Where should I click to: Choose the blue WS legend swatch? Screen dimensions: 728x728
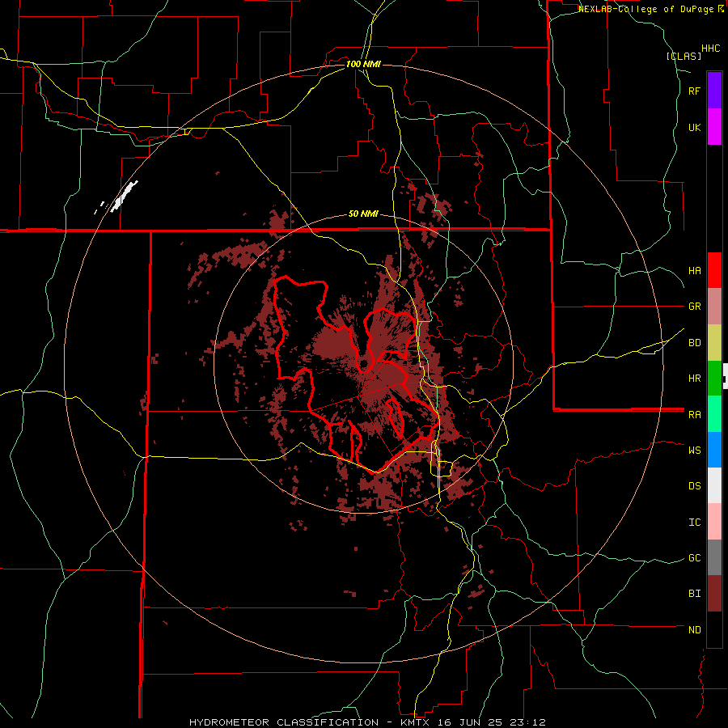coord(714,450)
